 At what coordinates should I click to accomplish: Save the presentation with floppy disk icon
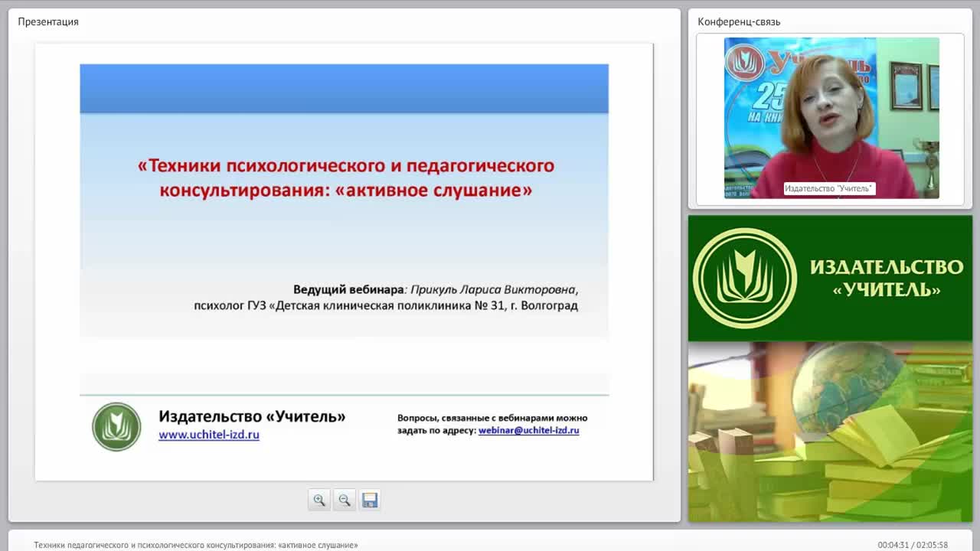370,500
